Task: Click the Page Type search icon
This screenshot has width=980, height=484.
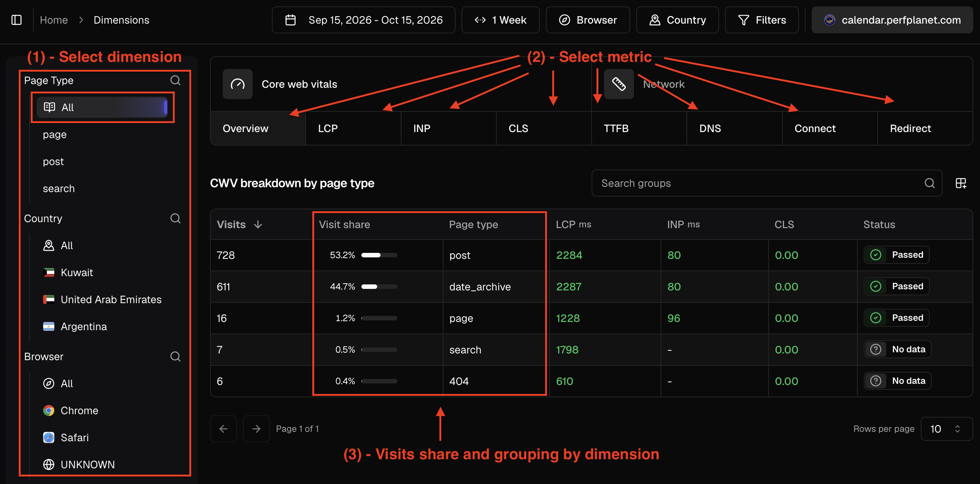Action: pyautogui.click(x=175, y=80)
